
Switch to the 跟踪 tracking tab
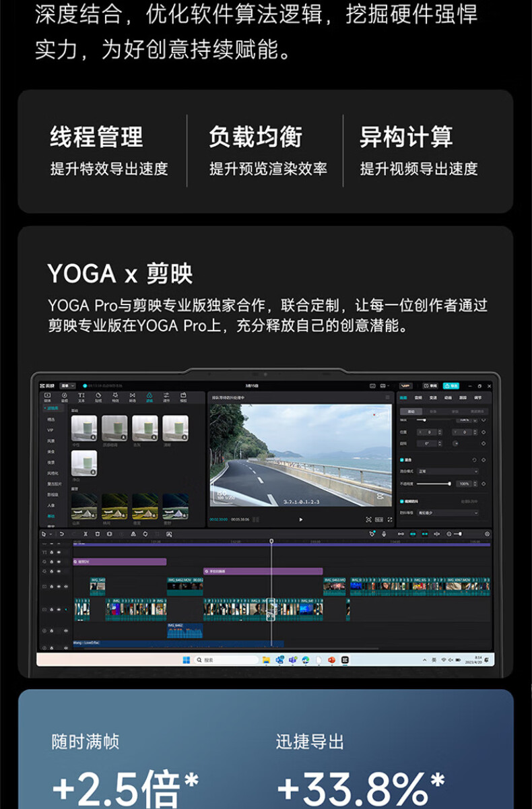(463, 397)
